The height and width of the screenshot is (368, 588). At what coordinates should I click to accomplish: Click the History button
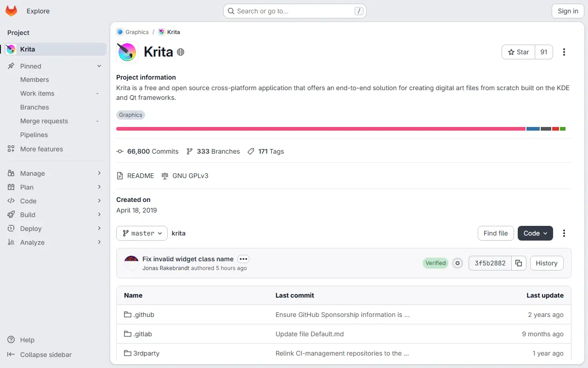pyautogui.click(x=547, y=263)
